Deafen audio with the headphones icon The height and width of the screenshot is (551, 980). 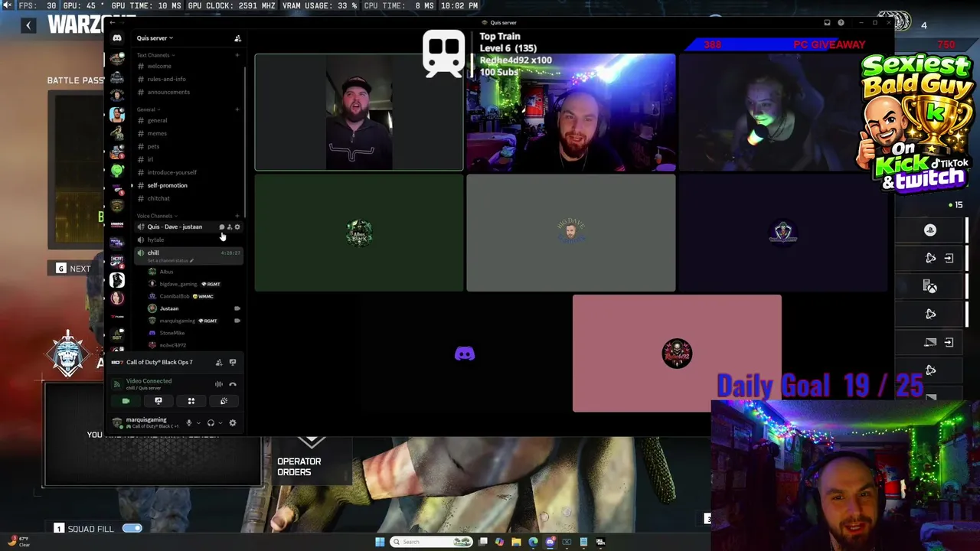pos(211,422)
